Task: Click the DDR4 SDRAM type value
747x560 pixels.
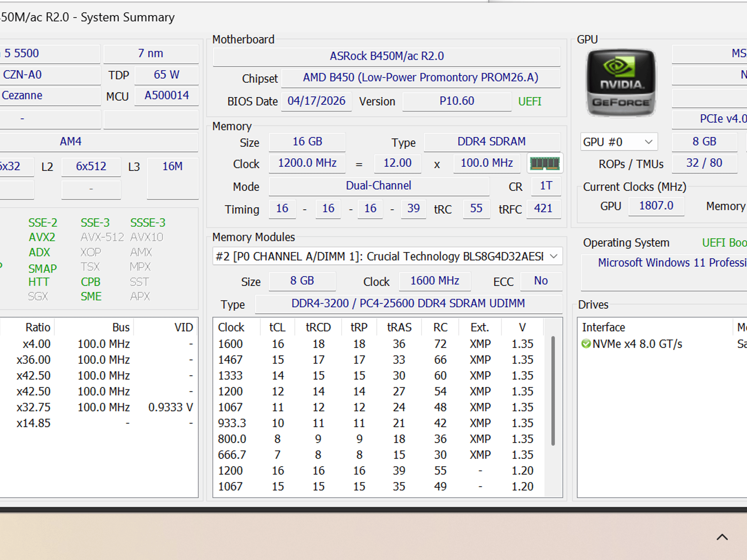Action: coord(492,142)
